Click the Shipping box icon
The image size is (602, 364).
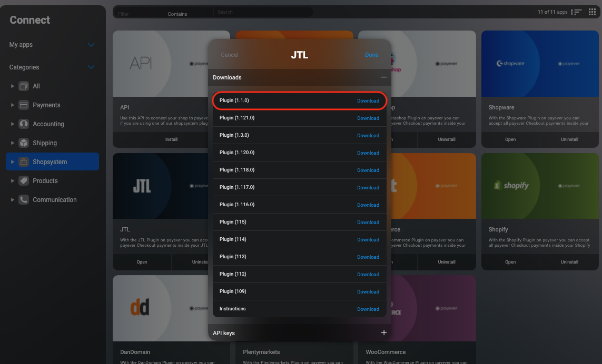[x=24, y=143]
